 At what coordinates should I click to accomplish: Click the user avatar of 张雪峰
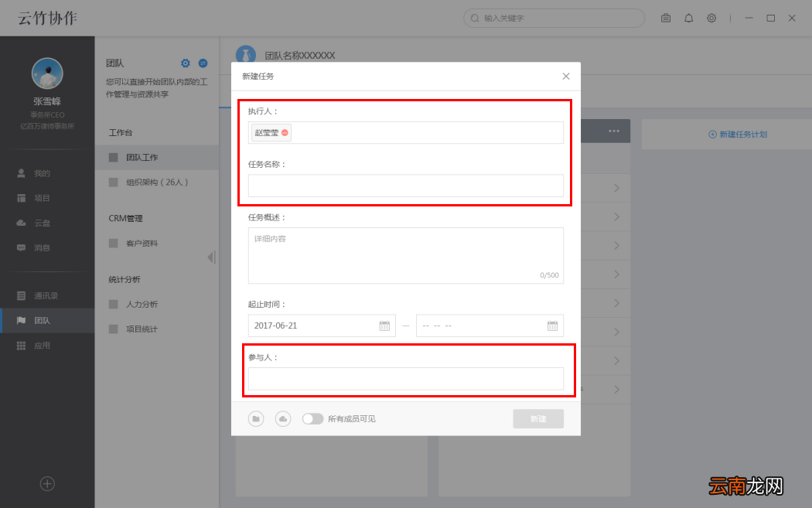coord(47,73)
